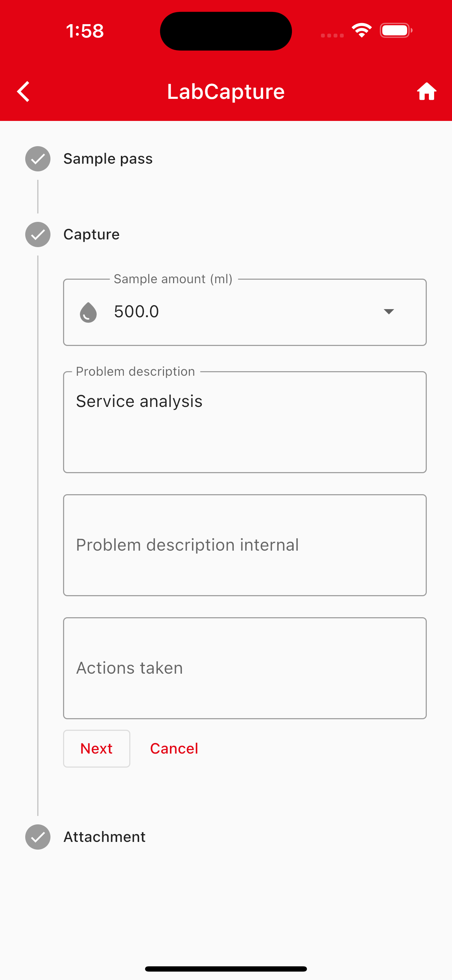452x980 pixels.
Task: Focus the Actions taken field
Action: (x=245, y=668)
